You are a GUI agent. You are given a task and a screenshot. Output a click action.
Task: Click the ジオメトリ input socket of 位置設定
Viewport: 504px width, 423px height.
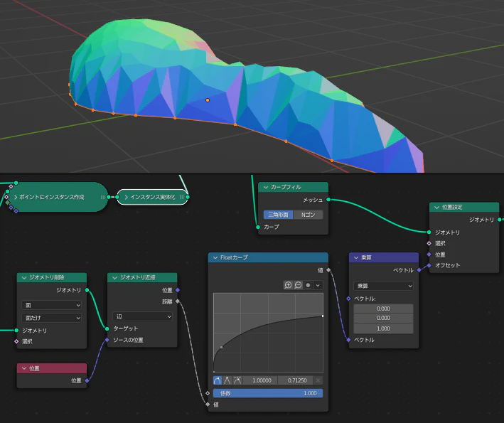429,232
